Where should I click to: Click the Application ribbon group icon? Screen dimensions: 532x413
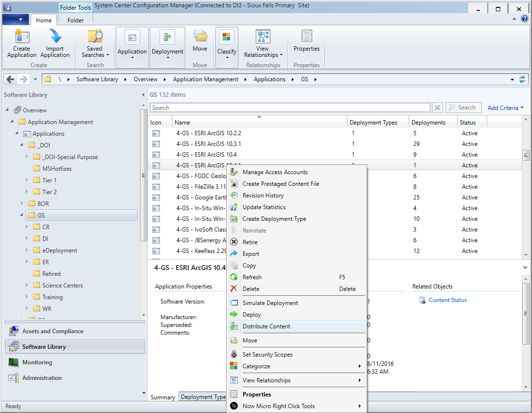(132, 37)
